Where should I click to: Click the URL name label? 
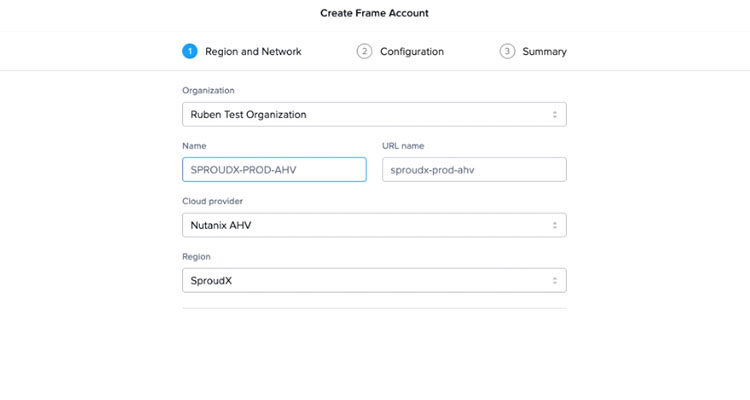pyautogui.click(x=404, y=146)
